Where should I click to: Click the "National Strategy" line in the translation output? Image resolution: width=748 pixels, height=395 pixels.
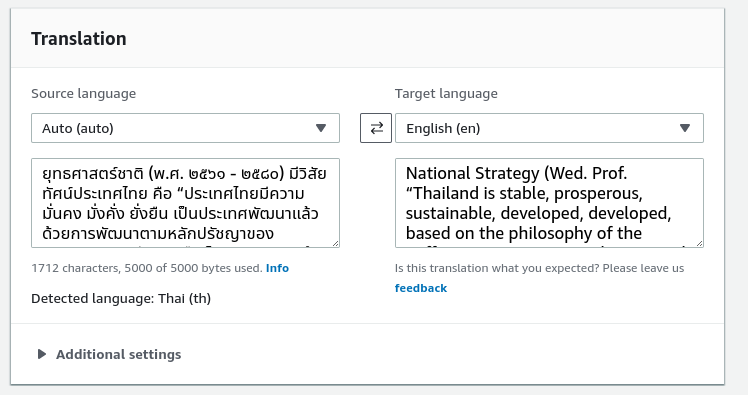click(516, 173)
